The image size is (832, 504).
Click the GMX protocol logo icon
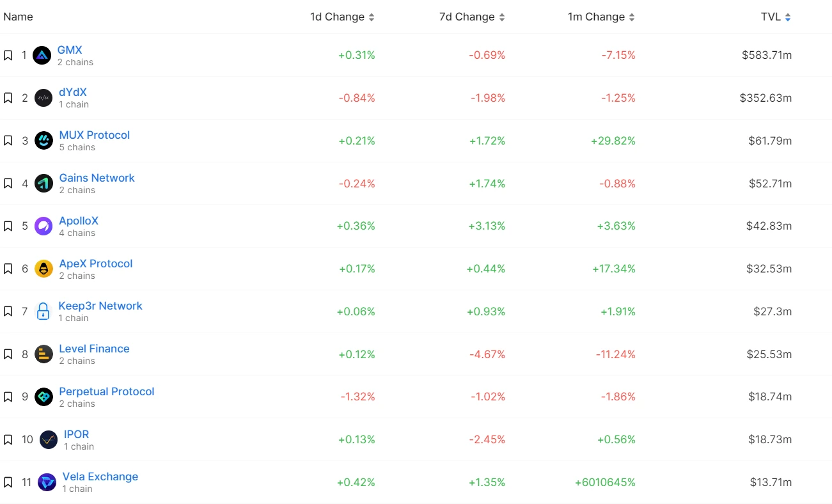click(42, 56)
